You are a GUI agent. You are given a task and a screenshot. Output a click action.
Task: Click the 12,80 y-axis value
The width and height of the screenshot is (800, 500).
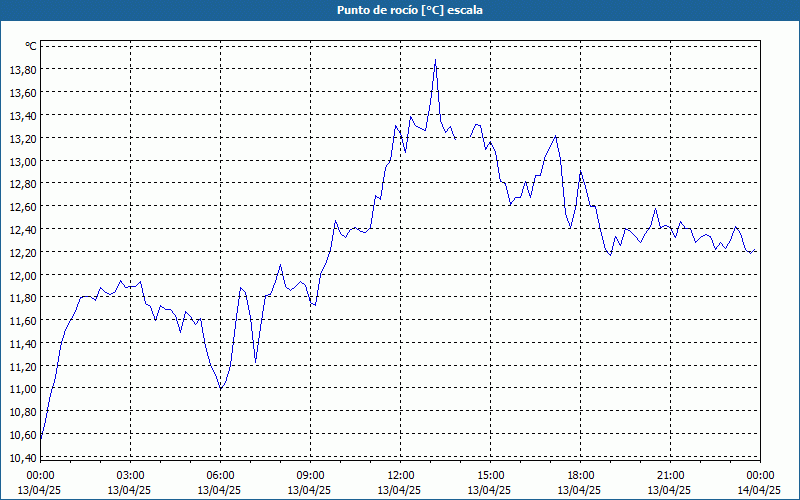pos(23,185)
